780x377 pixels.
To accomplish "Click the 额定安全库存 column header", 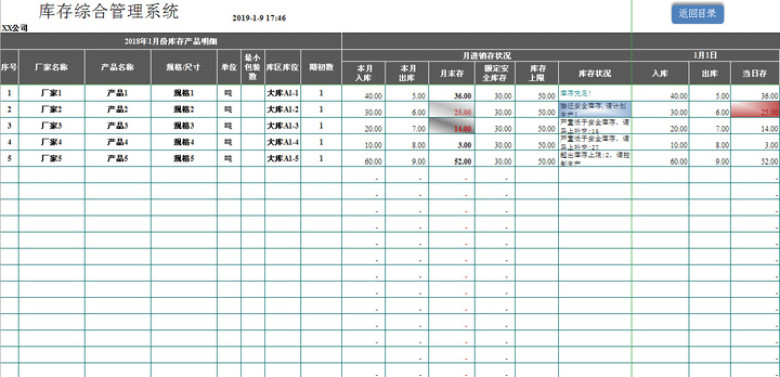I will pyautogui.click(x=495, y=73).
